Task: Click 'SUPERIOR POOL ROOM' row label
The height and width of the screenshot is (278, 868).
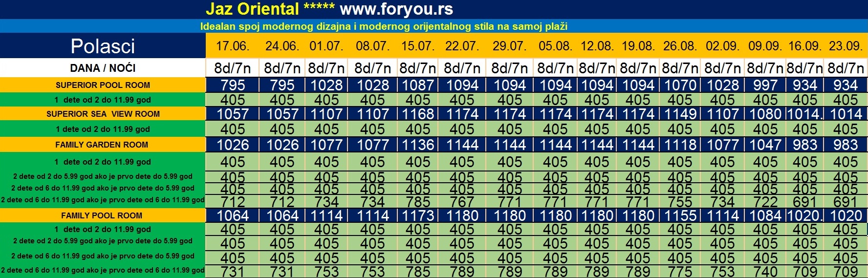Action: 103,85
